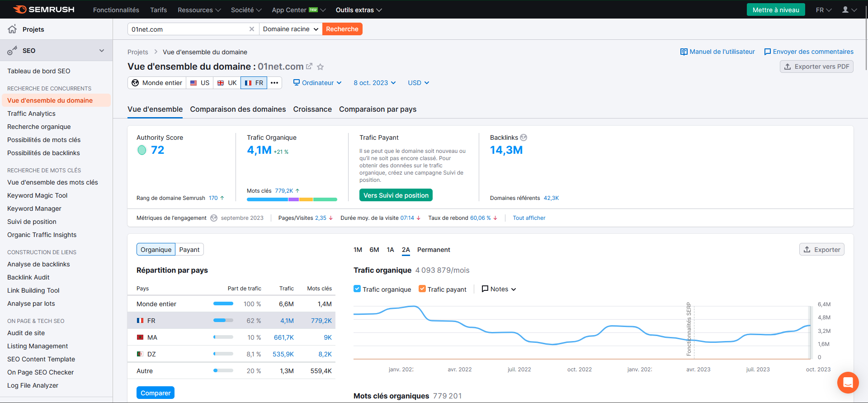Select the 6M time range
This screenshot has height=403, width=868.
coord(374,250)
